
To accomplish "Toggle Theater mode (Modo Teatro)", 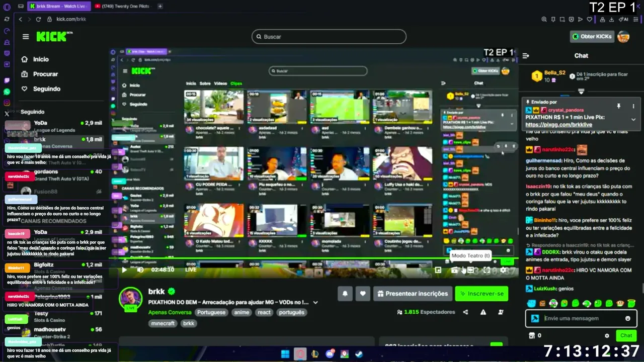I will (x=470, y=270).
